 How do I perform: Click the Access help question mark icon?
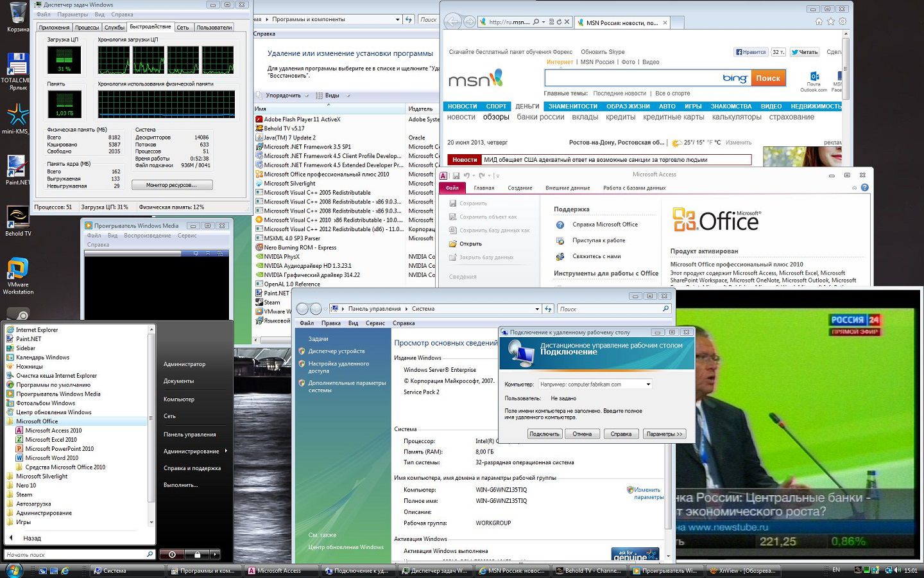pyautogui.click(x=864, y=188)
